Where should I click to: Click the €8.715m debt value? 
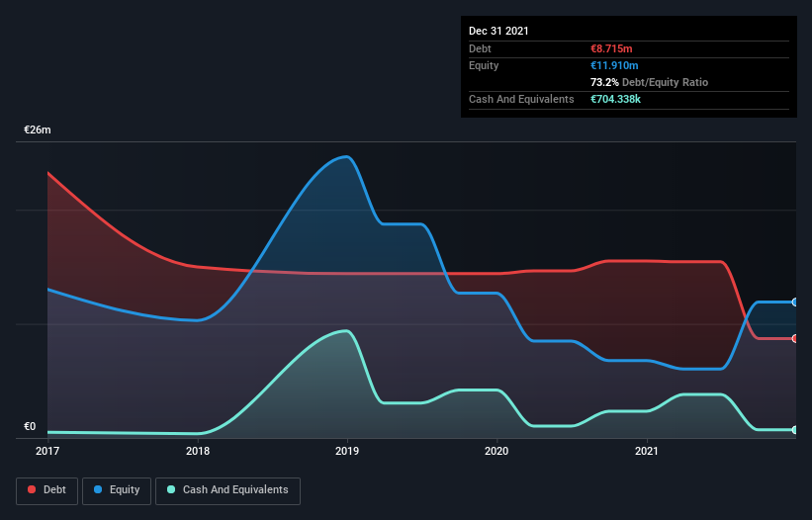[611, 48]
